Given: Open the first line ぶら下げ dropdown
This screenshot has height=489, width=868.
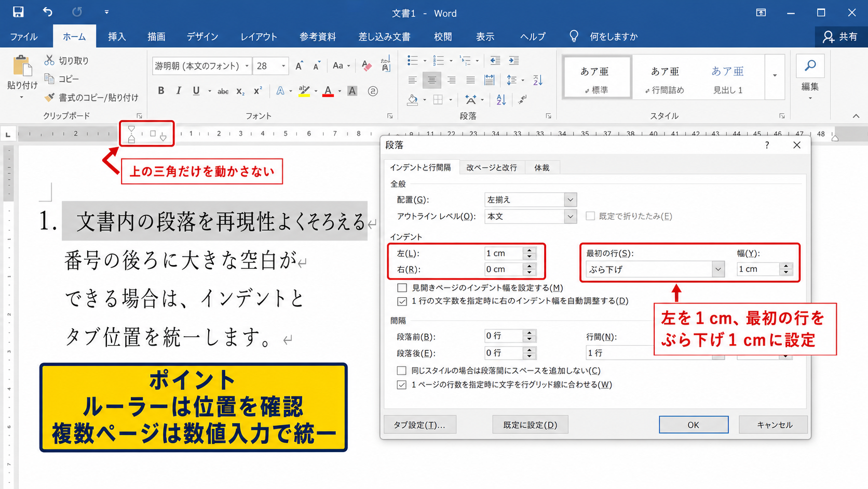Looking at the screenshot, I should pos(718,269).
